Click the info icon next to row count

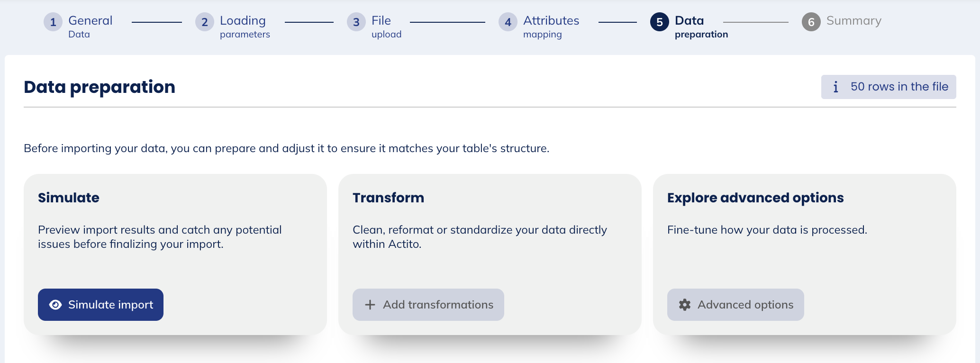[836, 87]
